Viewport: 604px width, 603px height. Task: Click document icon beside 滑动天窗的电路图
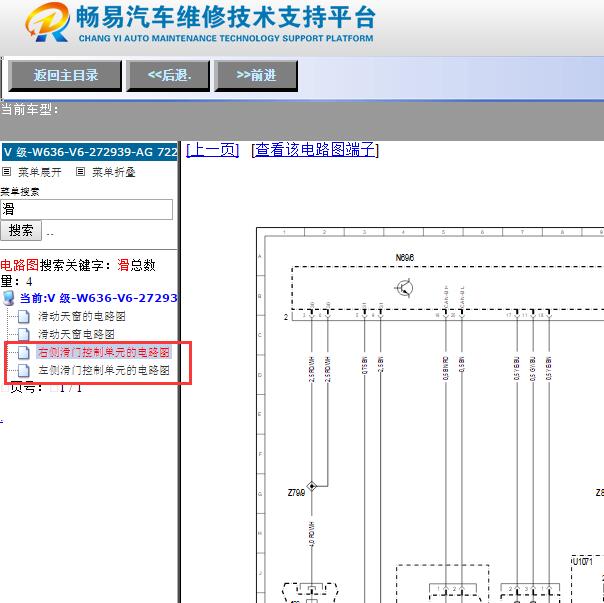[23, 317]
